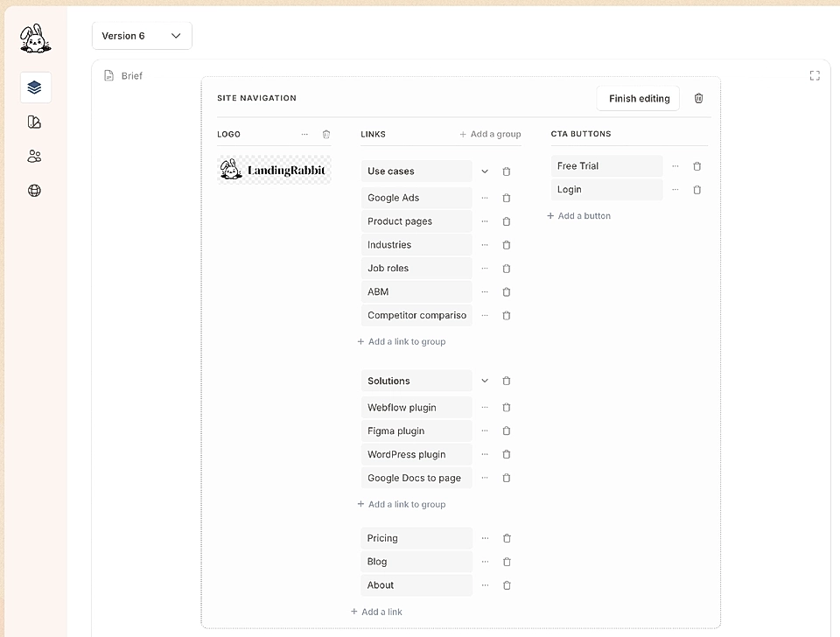The height and width of the screenshot is (637, 840).
Task: Click the Finish editing button
Action: coord(638,98)
